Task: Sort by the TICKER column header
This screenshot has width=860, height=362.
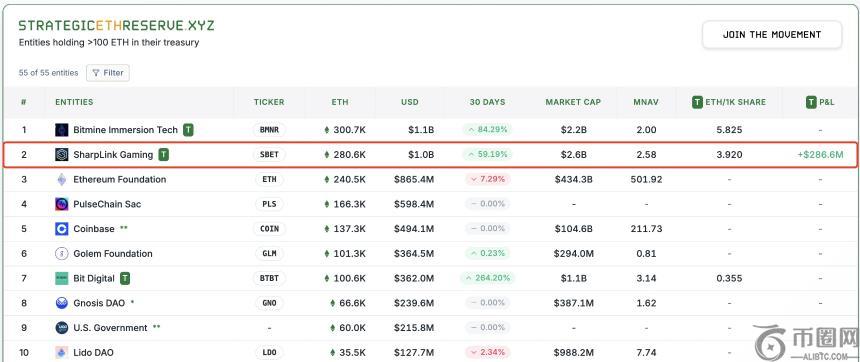Action: click(x=269, y=102)
